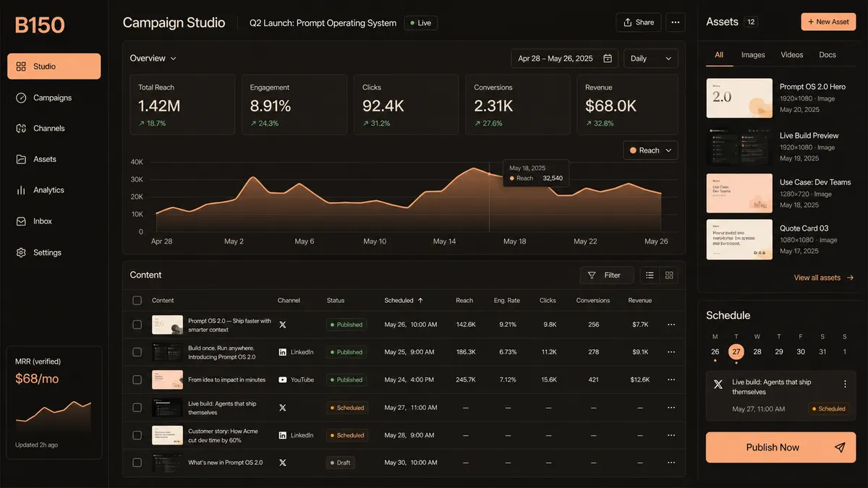Click the sort arrow next to Scheduled column

point(420,300)
